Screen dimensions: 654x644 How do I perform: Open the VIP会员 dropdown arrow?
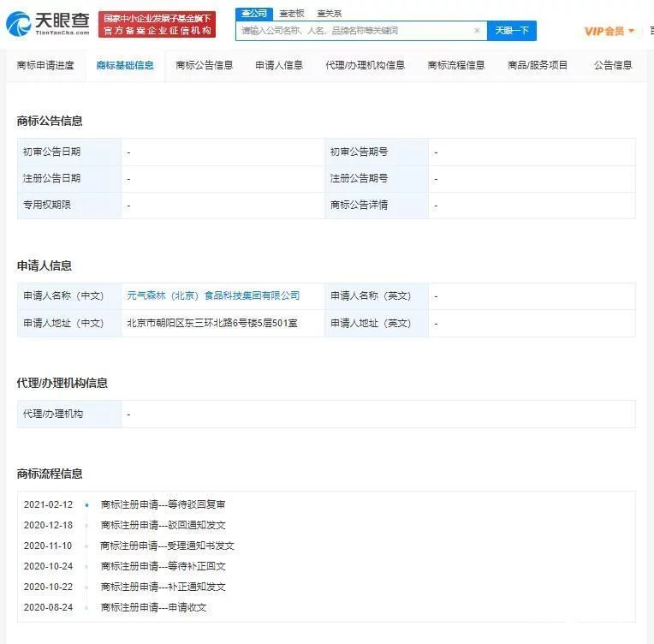[632, 31]
